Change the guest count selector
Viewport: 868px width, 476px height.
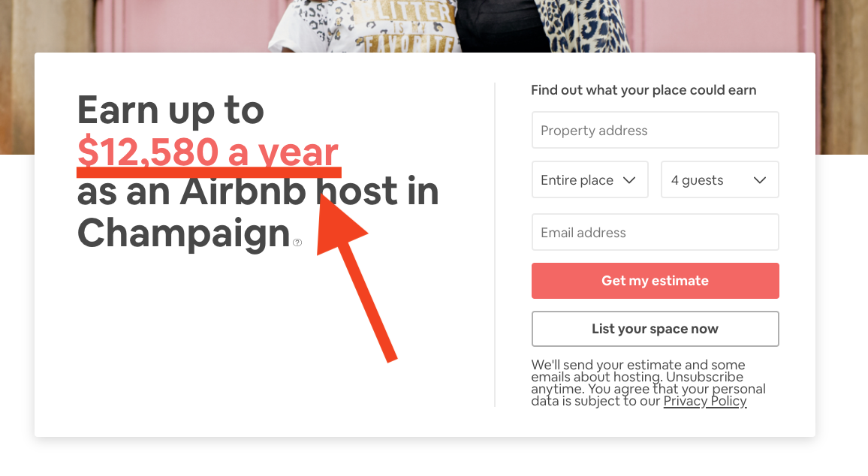coord(719,179)
